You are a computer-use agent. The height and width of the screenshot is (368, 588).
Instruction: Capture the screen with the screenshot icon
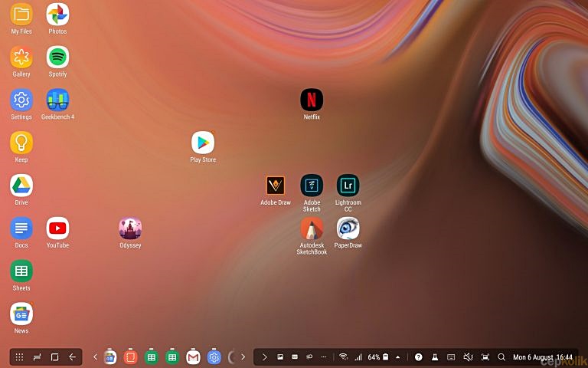point(485,357)
